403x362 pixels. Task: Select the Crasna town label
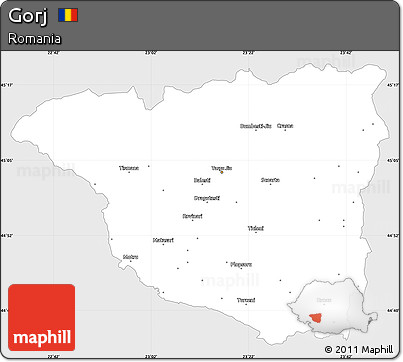tap(285, 126)
